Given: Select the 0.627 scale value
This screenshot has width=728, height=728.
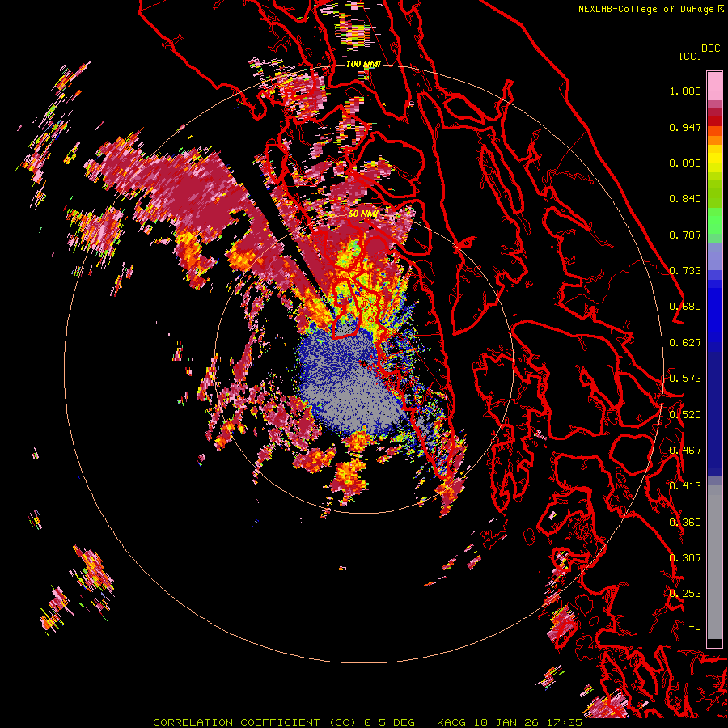Looking at the screenshot, I should tap(685, 343).
